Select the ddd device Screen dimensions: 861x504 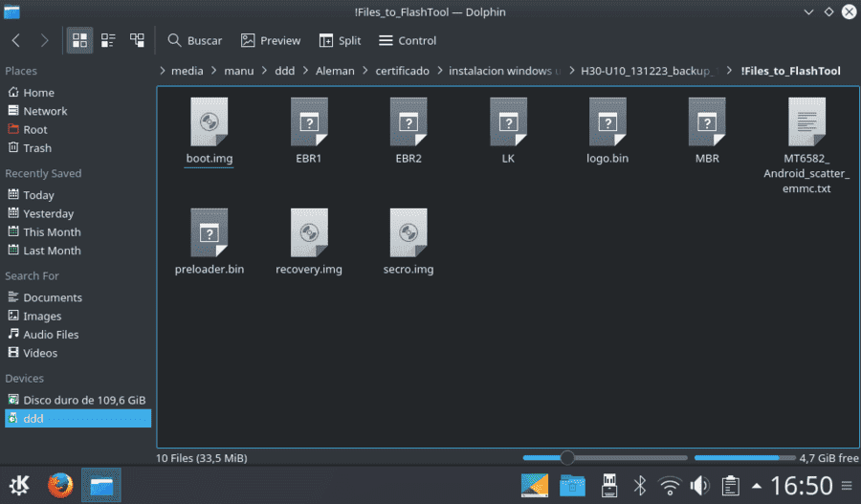77,418
